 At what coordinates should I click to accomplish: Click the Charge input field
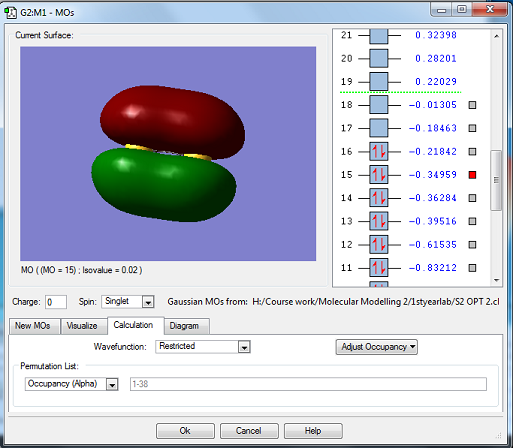coord(56,302)
